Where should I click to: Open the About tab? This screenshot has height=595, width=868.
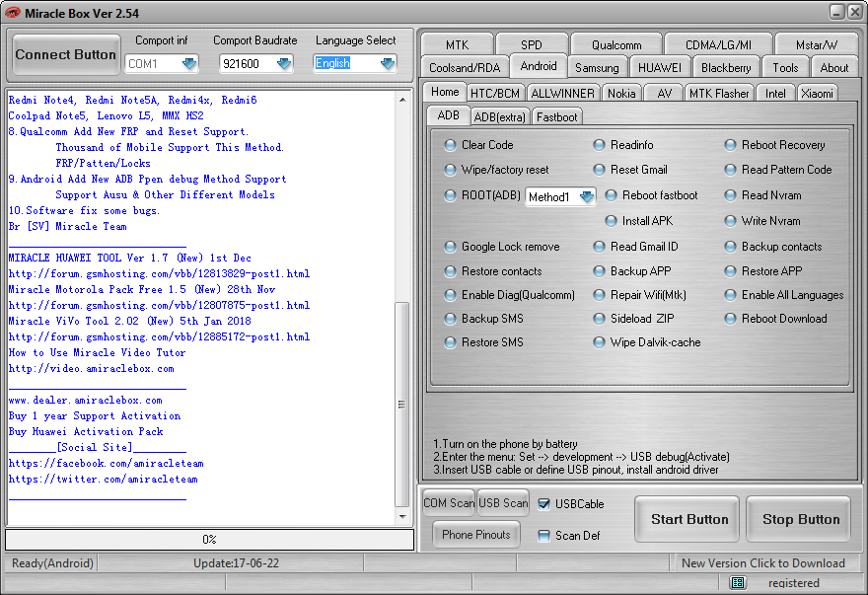point(833,67)
